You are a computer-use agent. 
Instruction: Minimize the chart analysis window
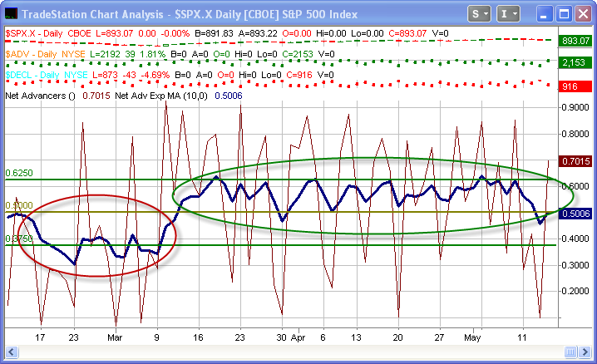[x=544, y=14]
